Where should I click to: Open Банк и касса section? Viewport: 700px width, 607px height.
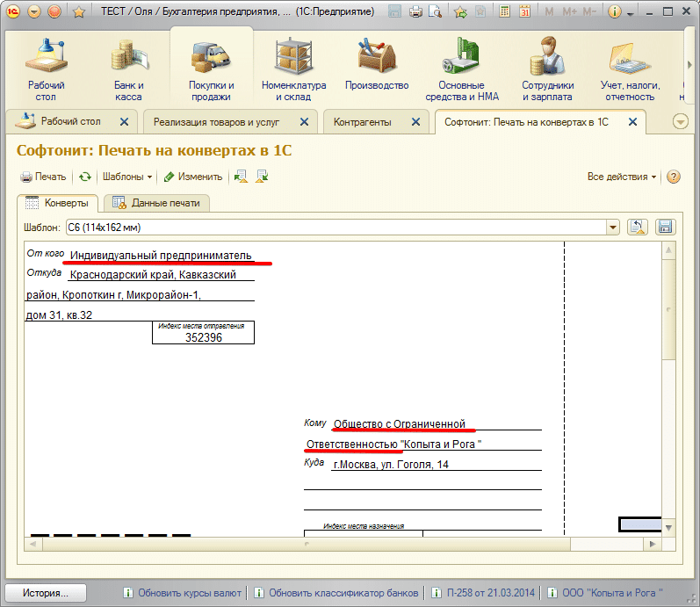pos(128,70)
